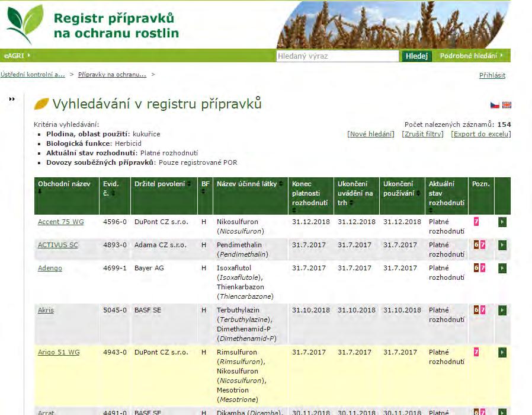The image size is (532, 415).
Task: Select cell Bayer AG
Action: (x=149, y=268)
